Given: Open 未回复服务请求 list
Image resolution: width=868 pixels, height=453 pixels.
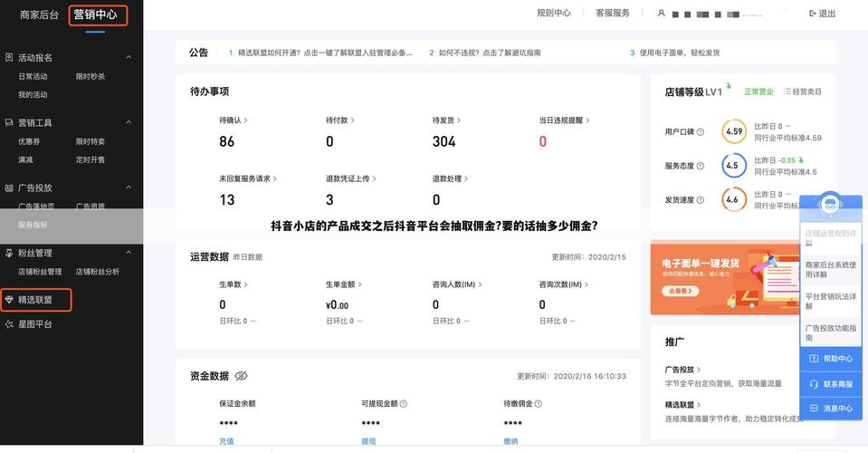Looking at the screenshot, I should tap(248, 178).
